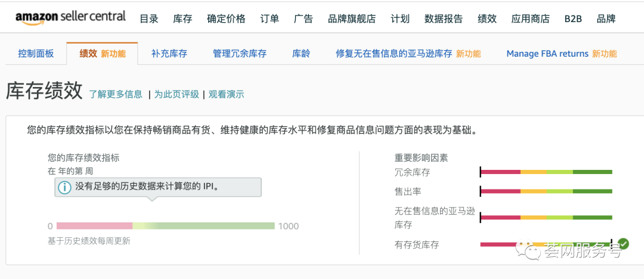This screenshot has height=279, width=644.
Task: Open the 数据报告 menu
Action: [444, 18]
